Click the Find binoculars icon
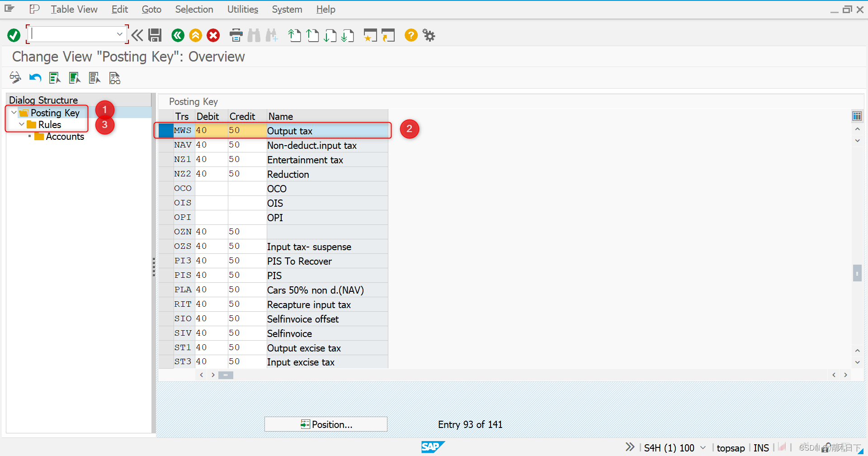Image resolution: width=868 pixels, height=456 pixels. click(x=254, y=35)
